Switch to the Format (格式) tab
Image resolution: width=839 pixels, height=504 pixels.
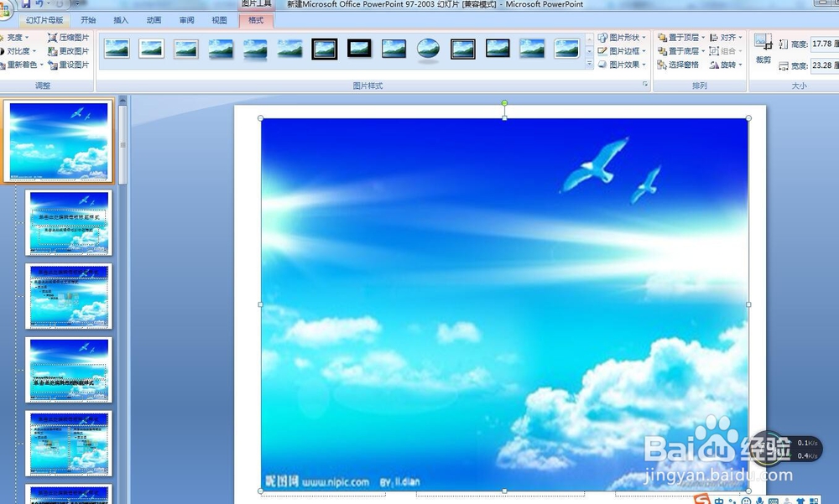[256, 20]
